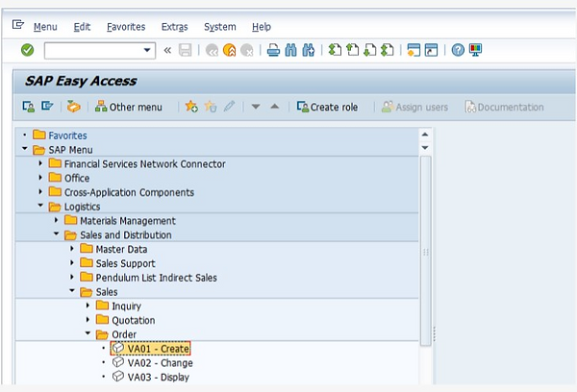
Task: Open the window command icon left of Menu
Action: coord(18,25)
